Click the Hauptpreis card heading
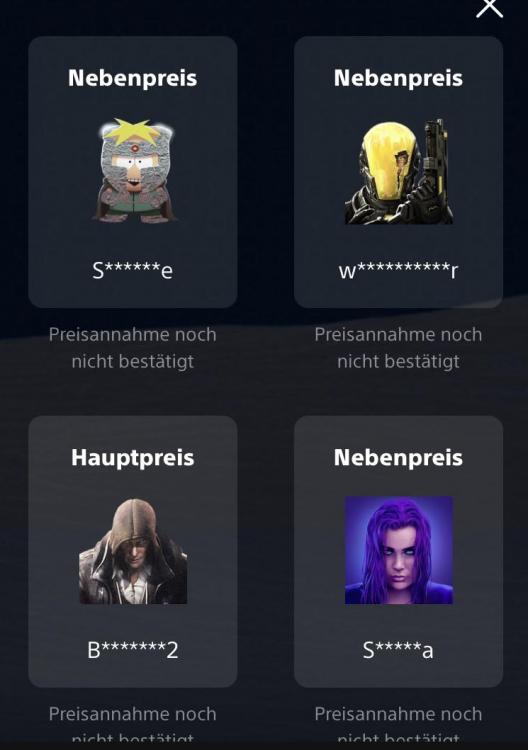The width and height of the screenshot is (528, 750). coord(132,457)
